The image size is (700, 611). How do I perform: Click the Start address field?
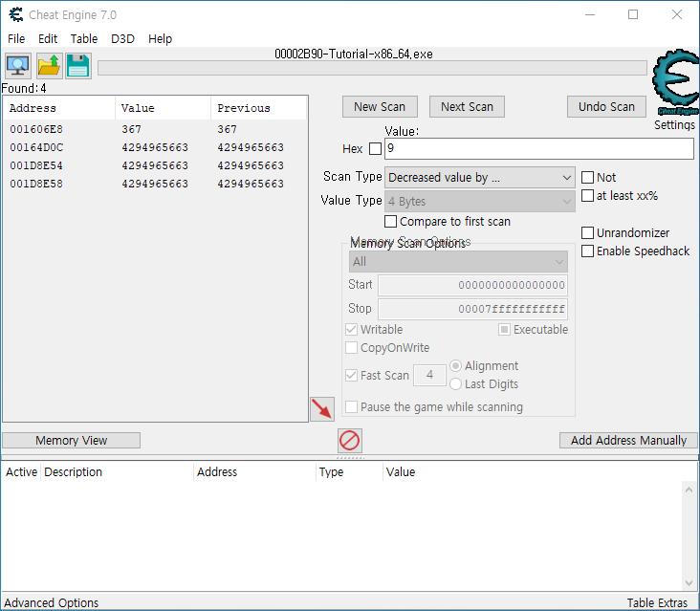472,285
